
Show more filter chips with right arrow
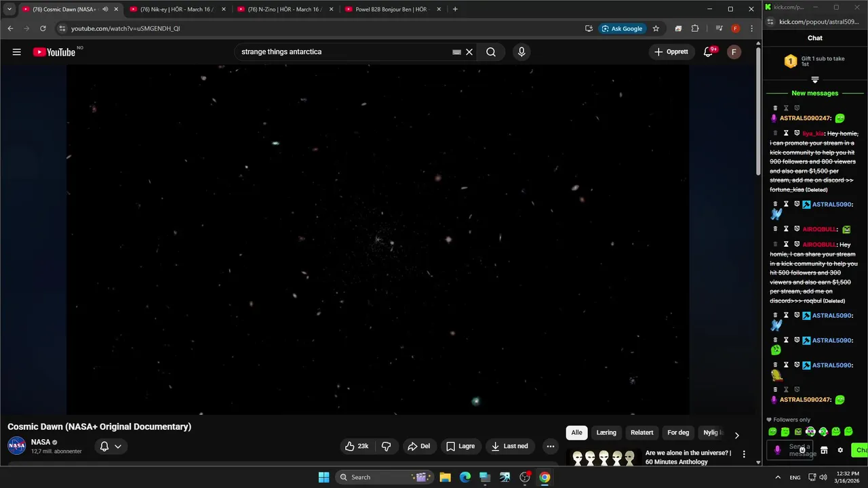[736, 435]
